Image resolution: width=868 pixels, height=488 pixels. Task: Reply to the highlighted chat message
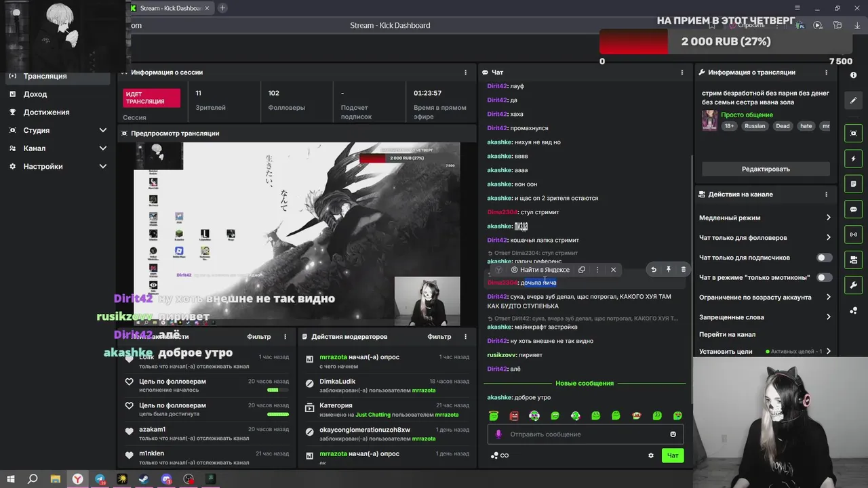point(654,270)
